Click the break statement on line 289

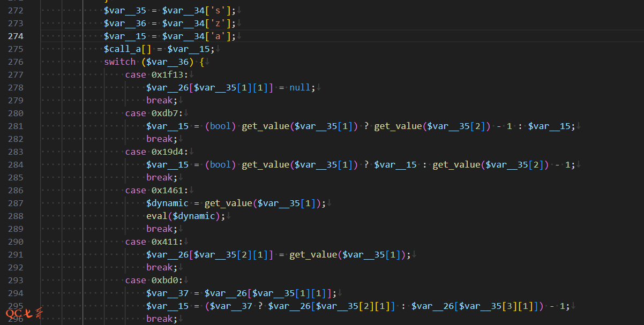[162, 229]
